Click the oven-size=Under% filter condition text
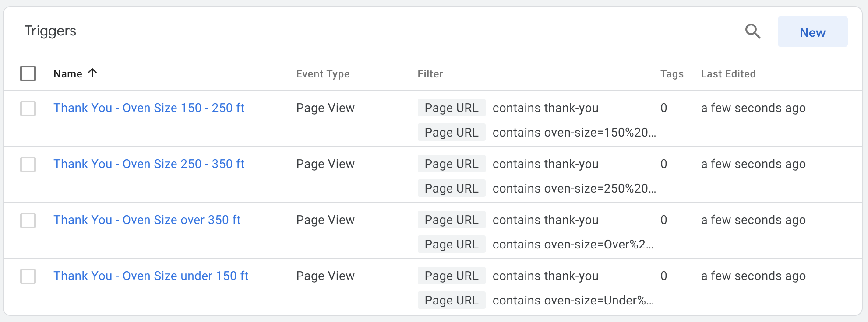 coord(573,301)
